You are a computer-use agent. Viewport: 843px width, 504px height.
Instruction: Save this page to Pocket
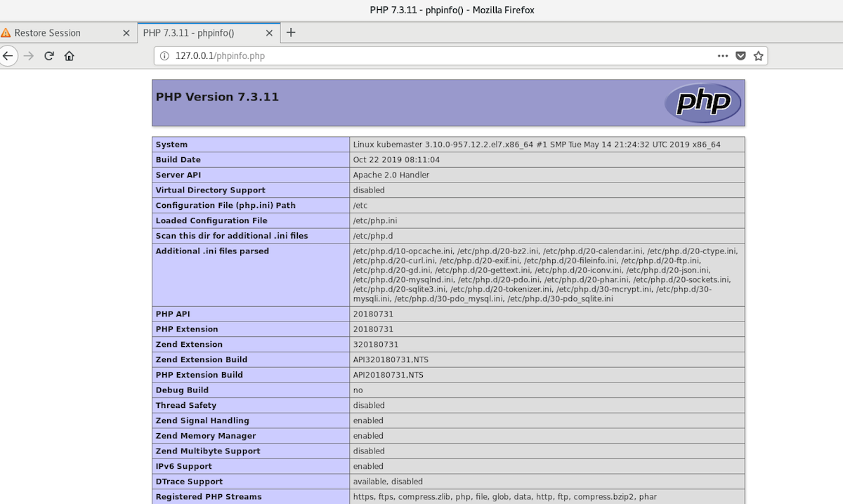[740, 56]
